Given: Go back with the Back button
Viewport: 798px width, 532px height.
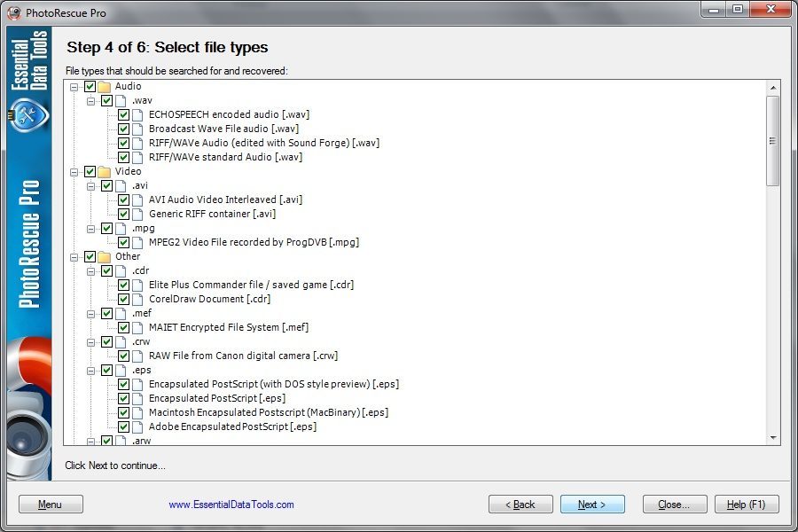Looking at the screenshot, I should click(x=520, y=505).
